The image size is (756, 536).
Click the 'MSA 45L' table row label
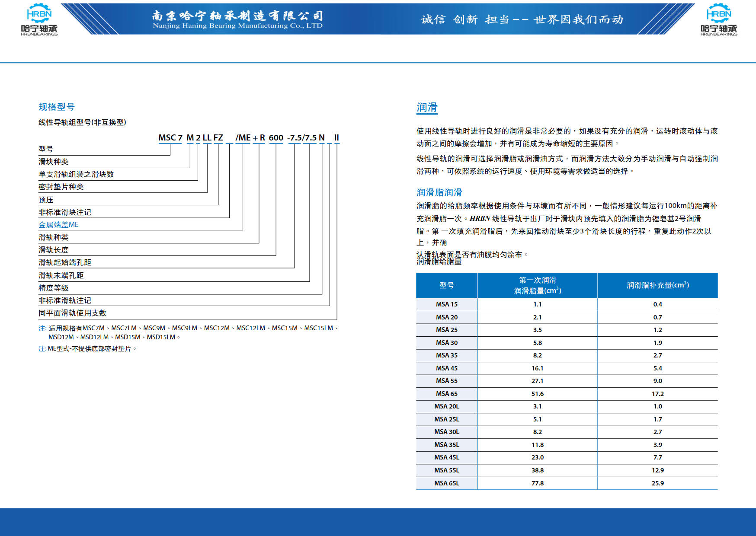click(x=447, y=457)
